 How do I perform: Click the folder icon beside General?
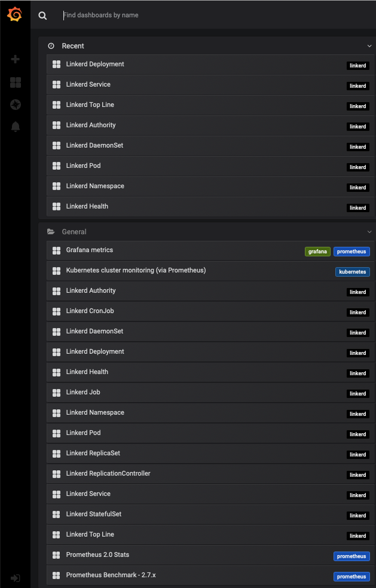tap(51, 232)
